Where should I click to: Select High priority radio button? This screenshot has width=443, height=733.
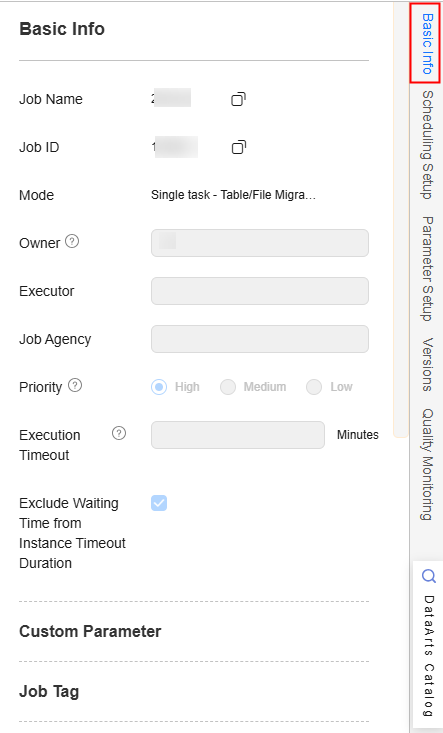coord(159,387)
